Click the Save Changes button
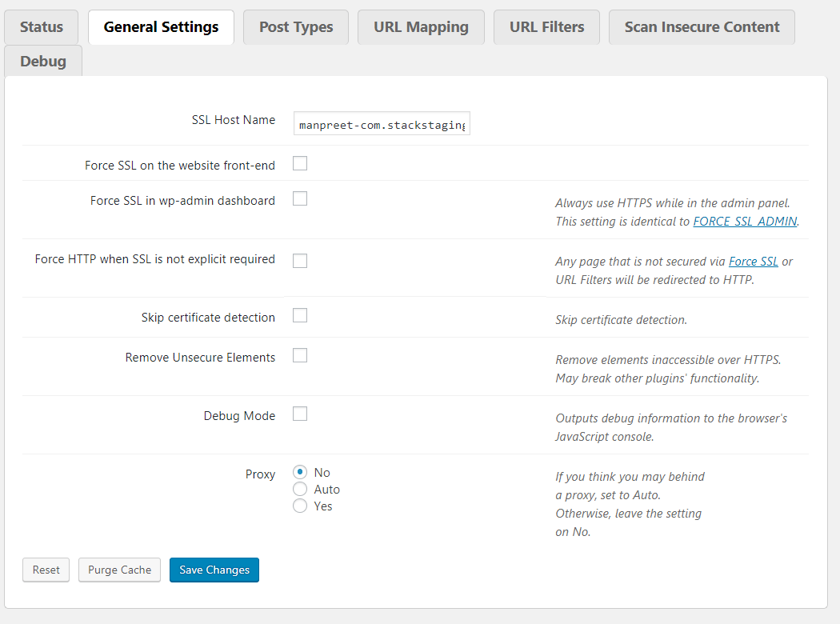Image resolution: width=840 pixels, height=624 pixels. [214, 570]
